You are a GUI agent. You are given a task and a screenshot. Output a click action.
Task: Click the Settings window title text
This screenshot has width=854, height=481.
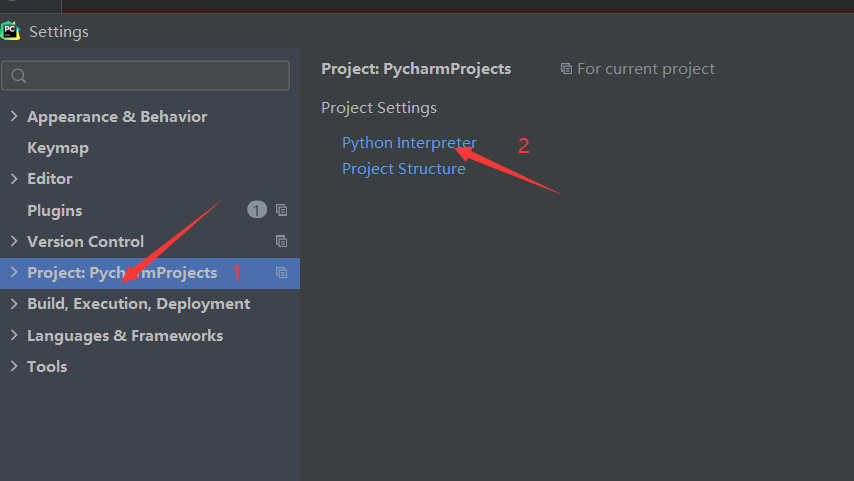59,32
